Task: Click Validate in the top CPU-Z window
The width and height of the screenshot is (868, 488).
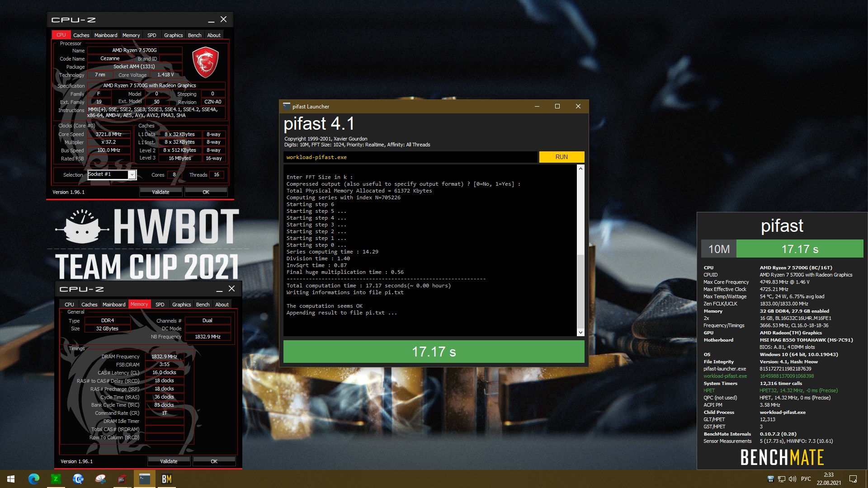Action: point(160,192)
